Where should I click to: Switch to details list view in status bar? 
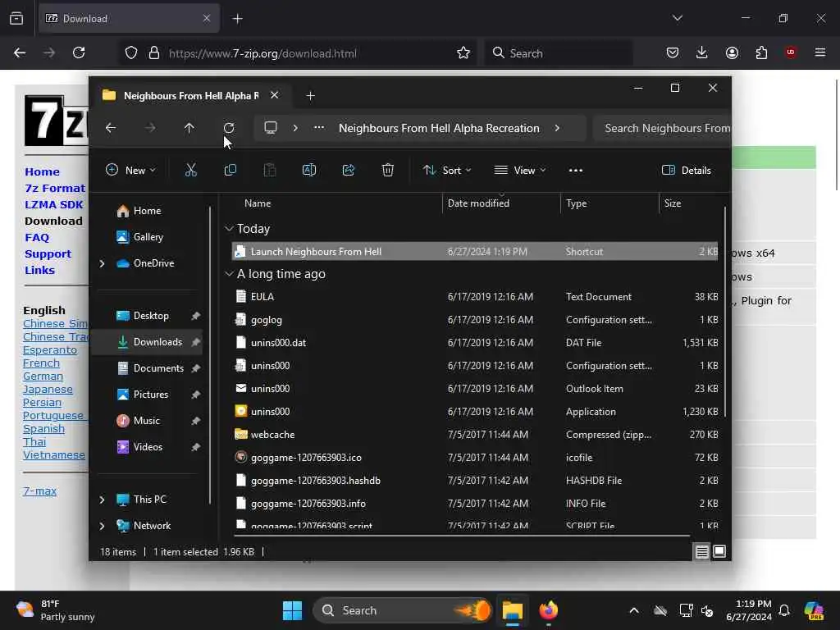coord(702,551)
